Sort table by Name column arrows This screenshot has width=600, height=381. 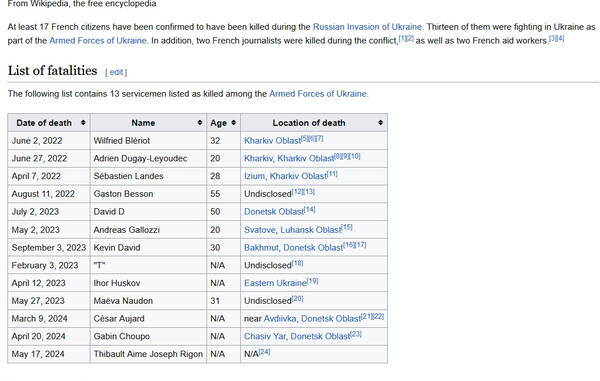199,123
